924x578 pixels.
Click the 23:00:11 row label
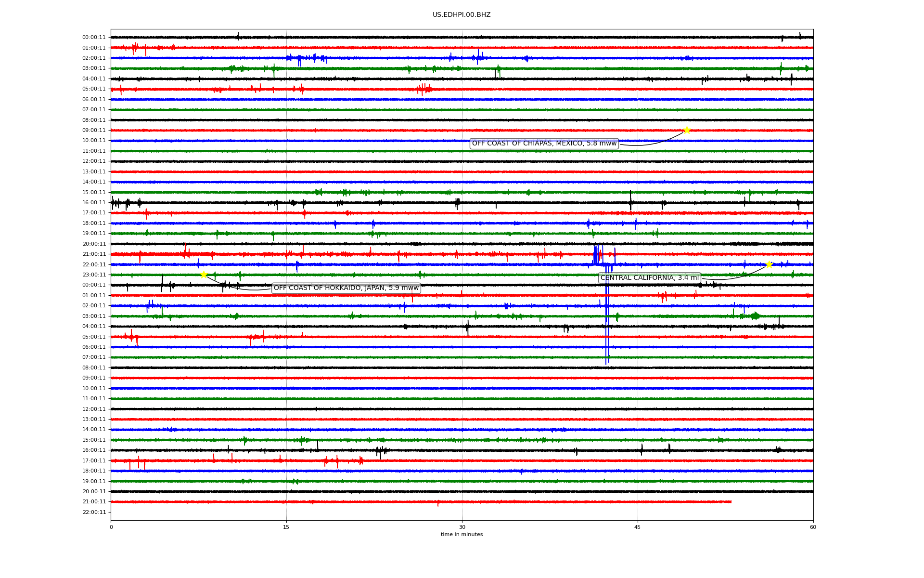[x=94, y=275]
